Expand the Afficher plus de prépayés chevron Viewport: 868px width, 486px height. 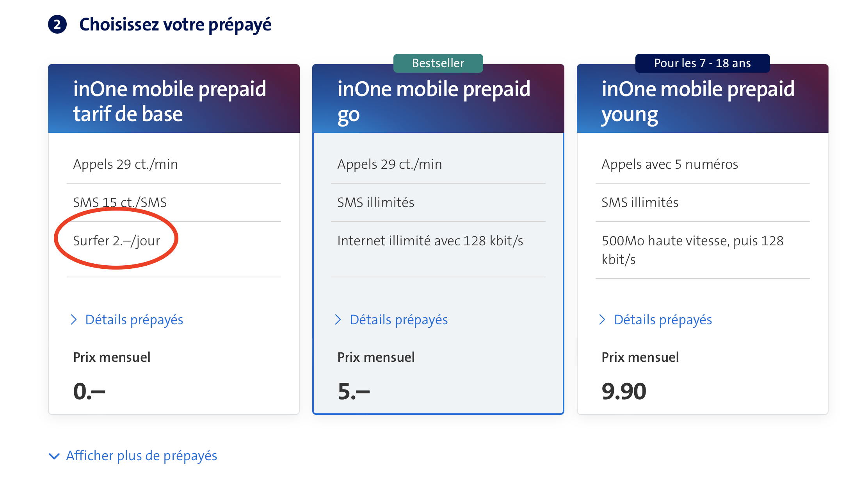54,456
